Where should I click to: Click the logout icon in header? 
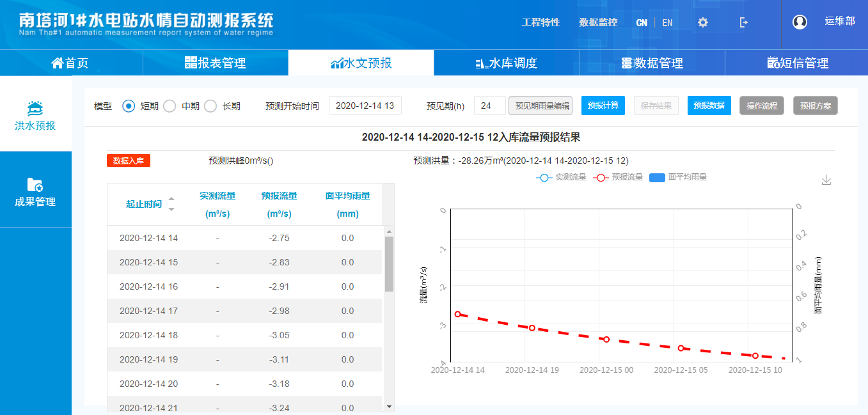743,22
